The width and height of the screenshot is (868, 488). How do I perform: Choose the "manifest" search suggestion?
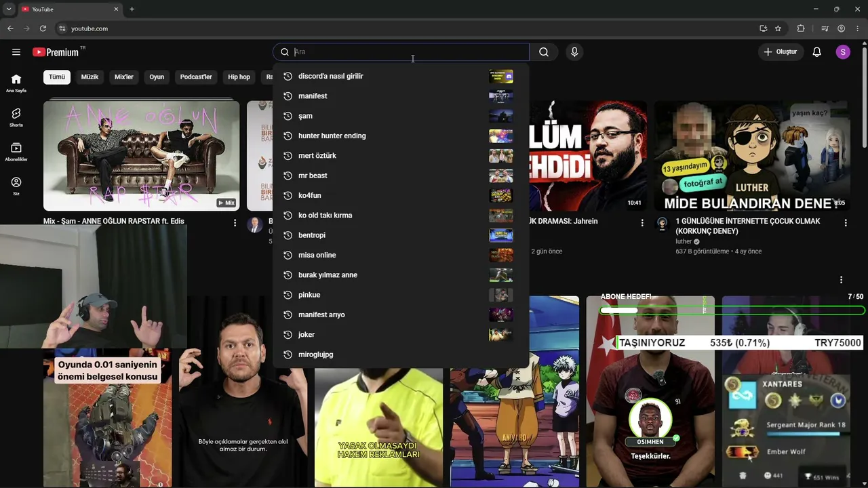point(401,96)
